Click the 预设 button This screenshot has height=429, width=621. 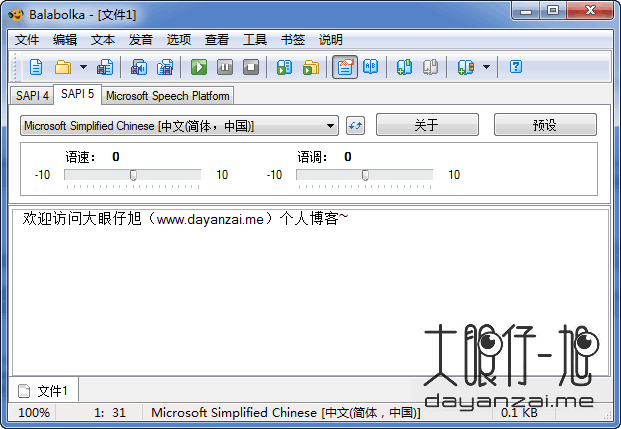pyautogui.click(x=545, y=125)
